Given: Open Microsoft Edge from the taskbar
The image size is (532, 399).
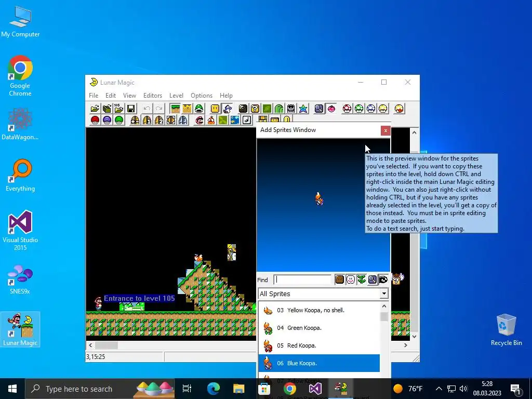Looking at the screenshot, I should pos(214,389).
